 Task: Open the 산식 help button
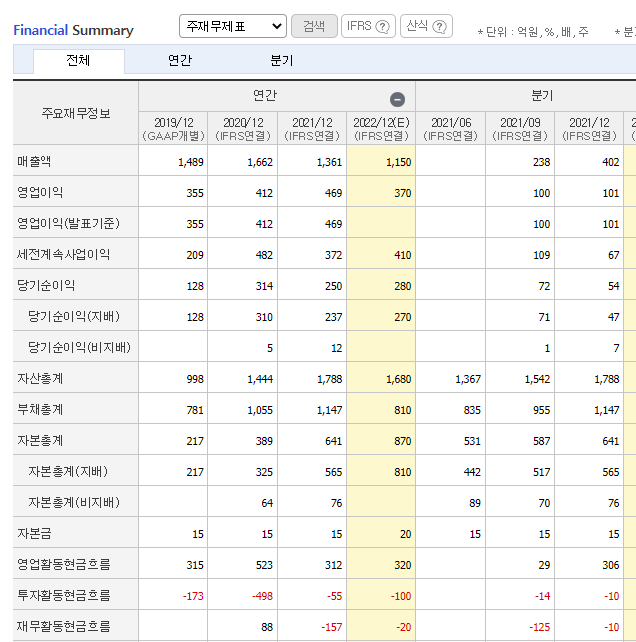tap(426, 26)
